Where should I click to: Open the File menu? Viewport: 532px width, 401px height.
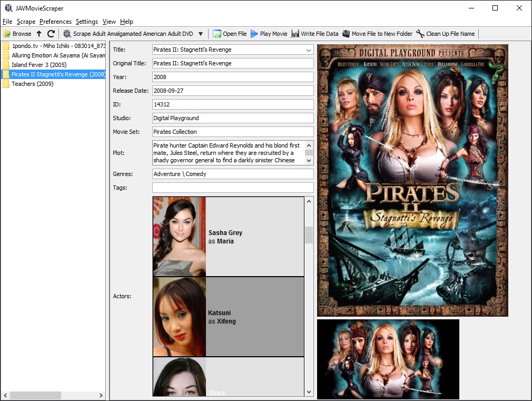pos(7,22)
